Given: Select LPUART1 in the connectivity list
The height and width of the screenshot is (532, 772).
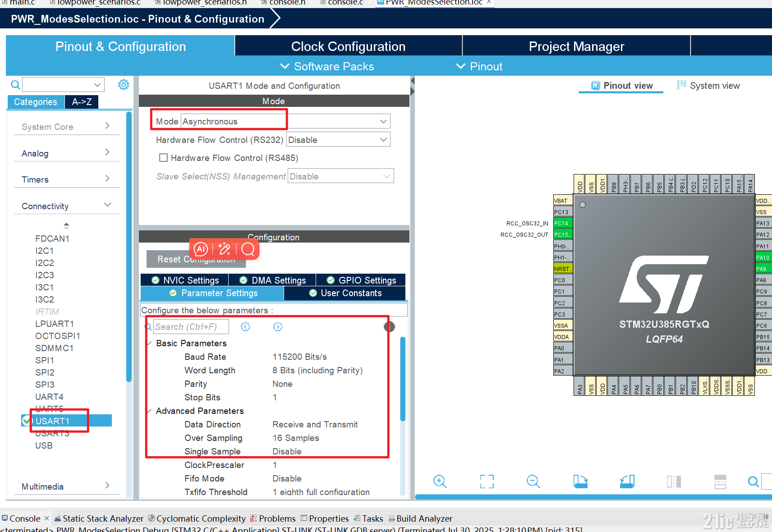Looking at the screenshot, I should [55, 324].
